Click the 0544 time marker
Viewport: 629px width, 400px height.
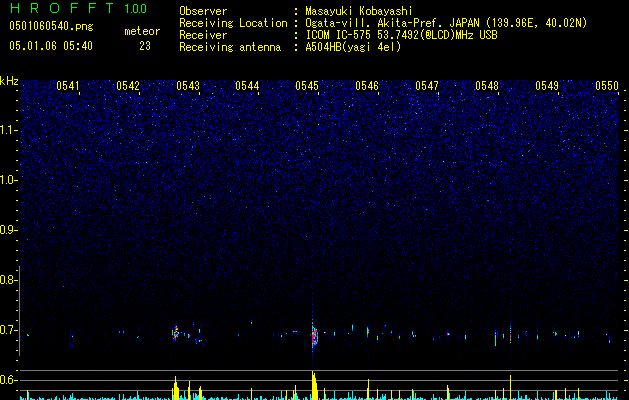247,86
